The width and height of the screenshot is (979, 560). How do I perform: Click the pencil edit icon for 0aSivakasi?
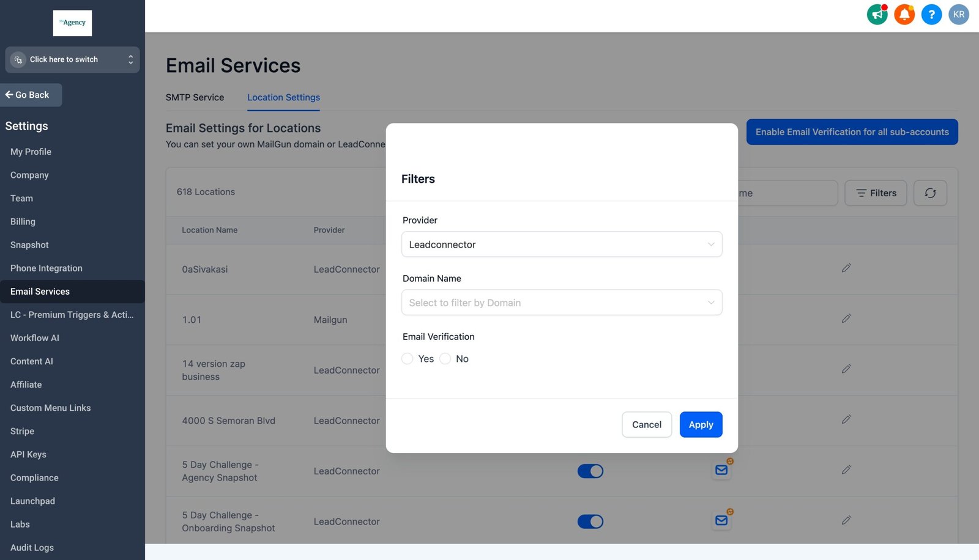pyautogui.click(x=846, y=268)
